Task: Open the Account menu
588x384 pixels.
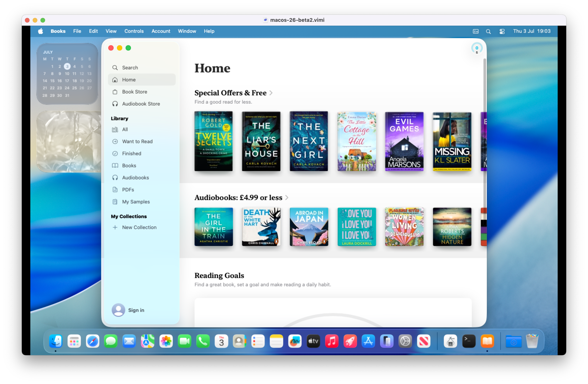Action: 161,31
